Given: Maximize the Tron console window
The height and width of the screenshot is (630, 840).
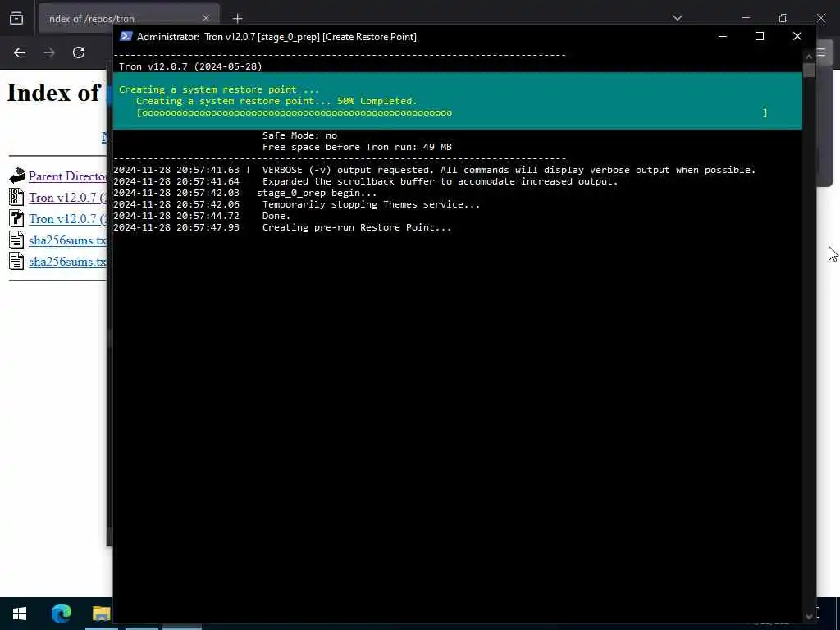Looking at the screenshot, I should (759, 36).
